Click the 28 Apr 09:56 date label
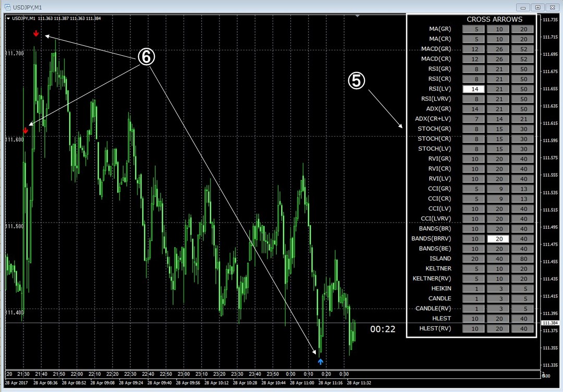This screenshot has height=392, width=563. click(x=188, y=383)
